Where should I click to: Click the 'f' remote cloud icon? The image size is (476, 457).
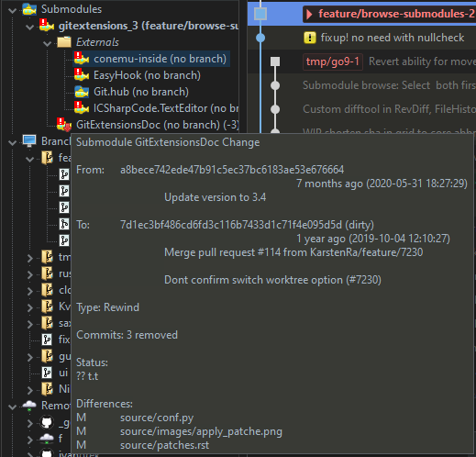tap(47, 439)
